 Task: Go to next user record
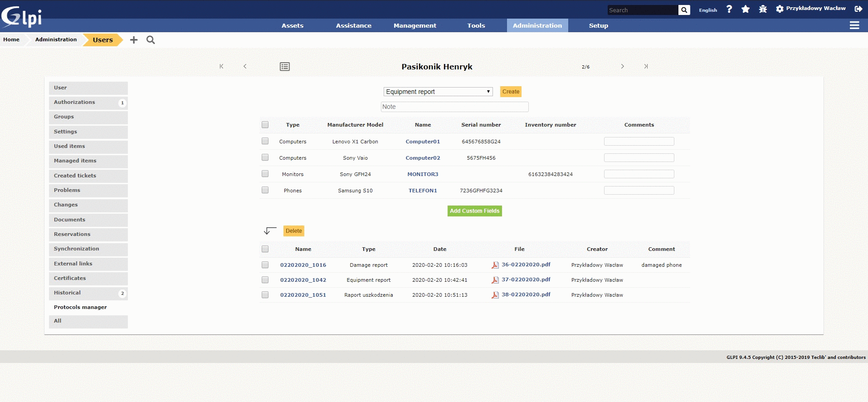tap(622, 66)
